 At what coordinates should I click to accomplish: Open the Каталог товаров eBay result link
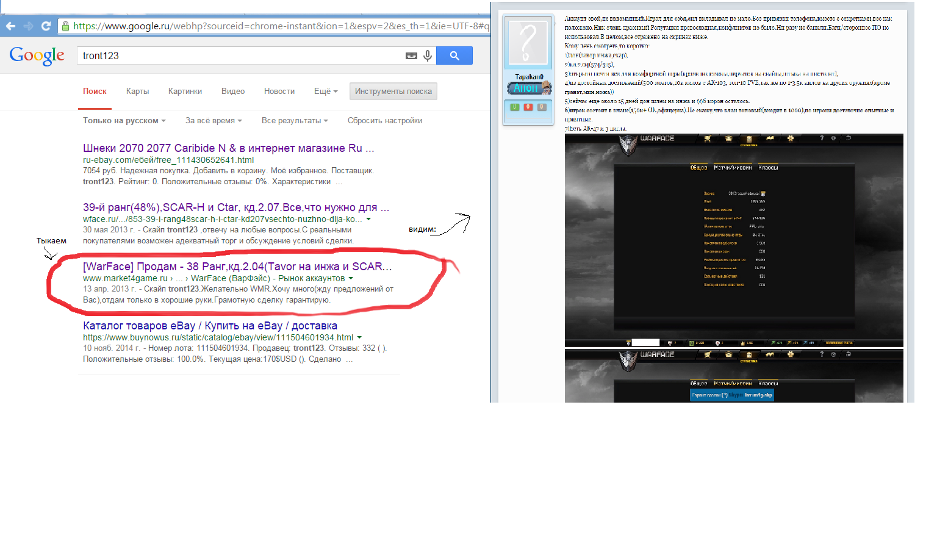pyautogui.click(x=210, y=326)
